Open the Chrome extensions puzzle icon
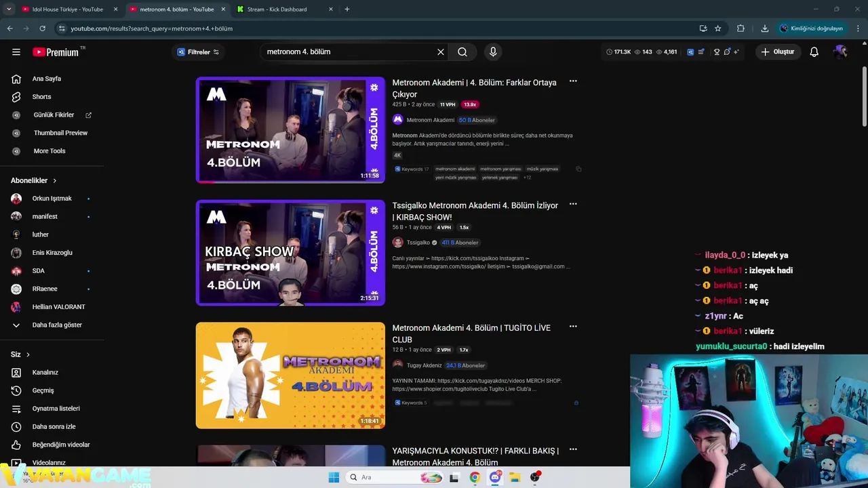 click(741, 28)
